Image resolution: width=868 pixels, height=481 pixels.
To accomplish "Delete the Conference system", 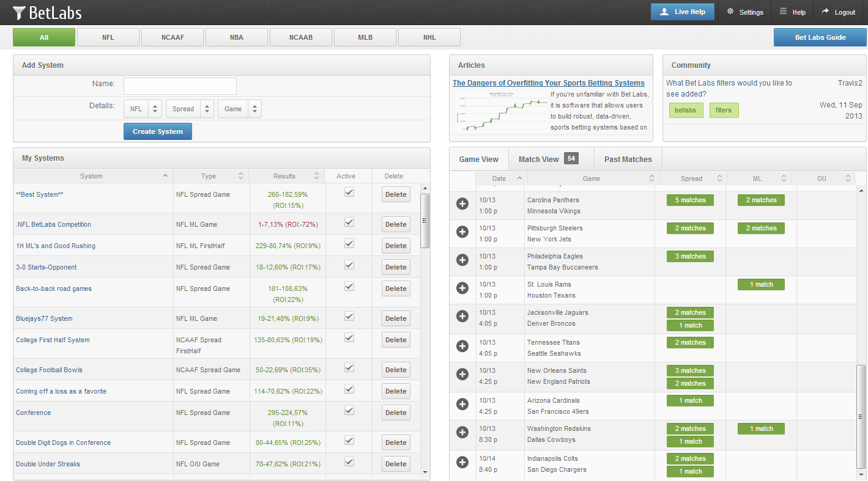I will coord(396,413).
